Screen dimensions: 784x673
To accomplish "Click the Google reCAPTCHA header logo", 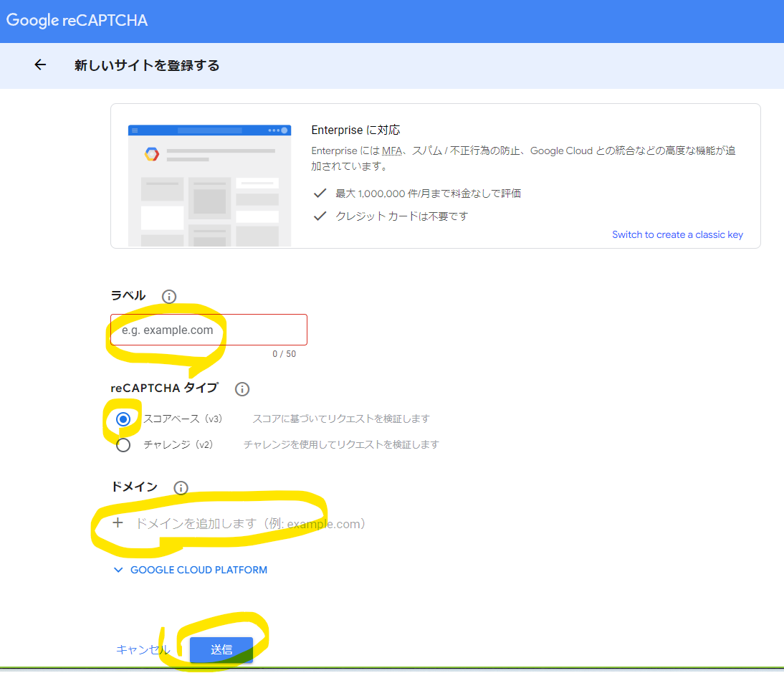I will click(x=77, y=20).
